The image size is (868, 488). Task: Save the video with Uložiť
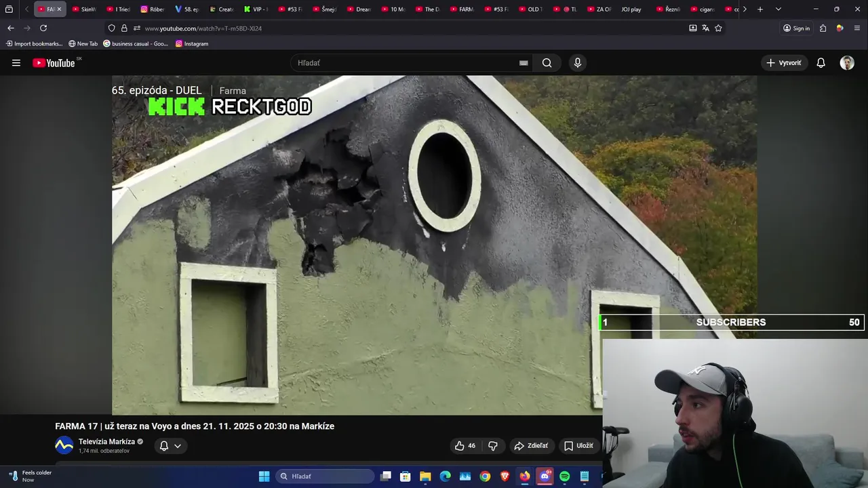[x=578, y=445]
